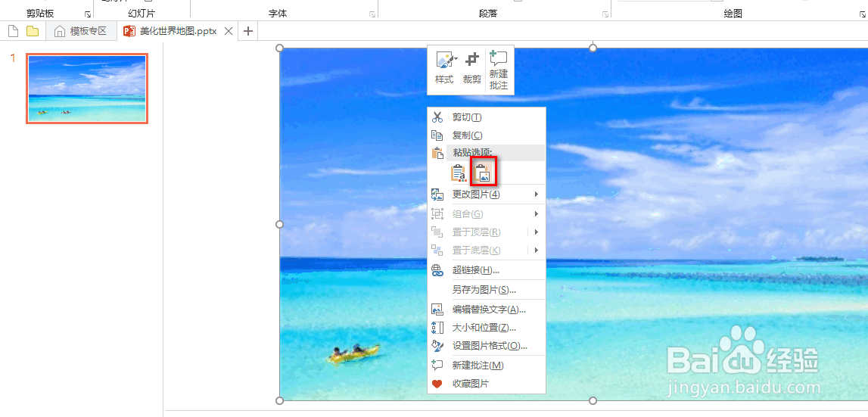Choose 剪切(T) from context menu
The width and height of the screenshot is (868, 417).
(487, 117)
